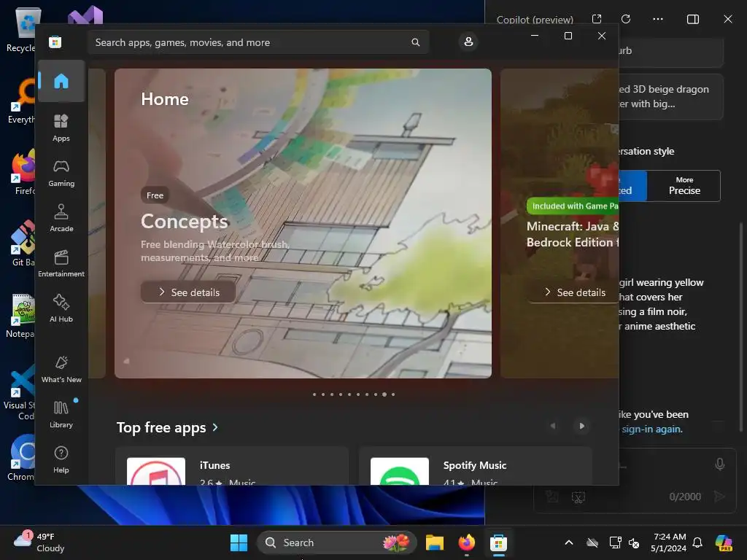Open notifications bell in taskbar
This screenshot has height=560, width=747.
[x=697, y=542]
